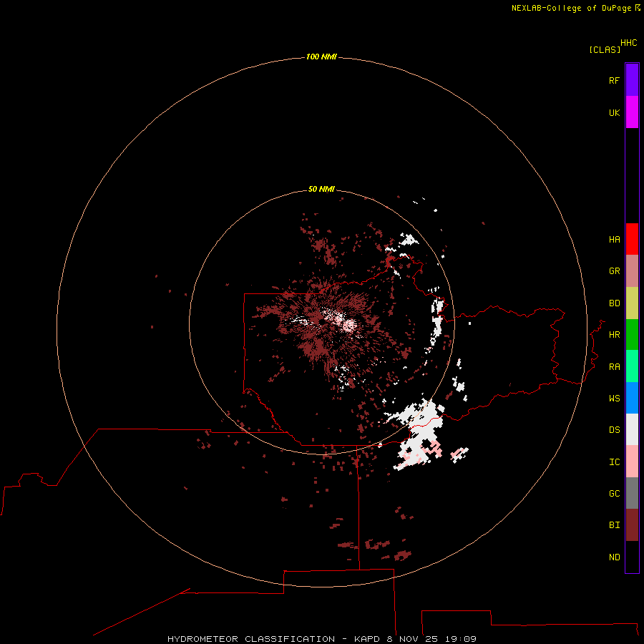Click the 19:09 timestamp

coord(462,639)
